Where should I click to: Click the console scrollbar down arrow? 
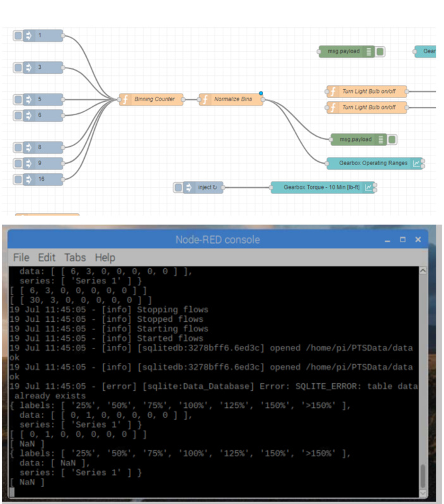[x=422, y=493]
